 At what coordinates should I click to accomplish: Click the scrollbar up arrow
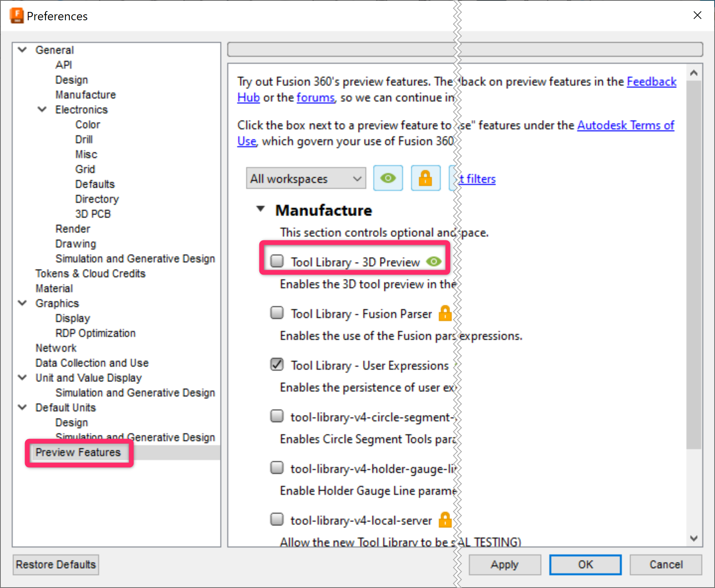694,73
